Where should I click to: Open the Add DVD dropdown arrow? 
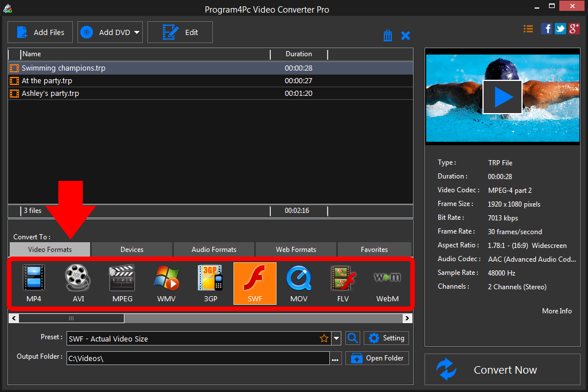138,32
